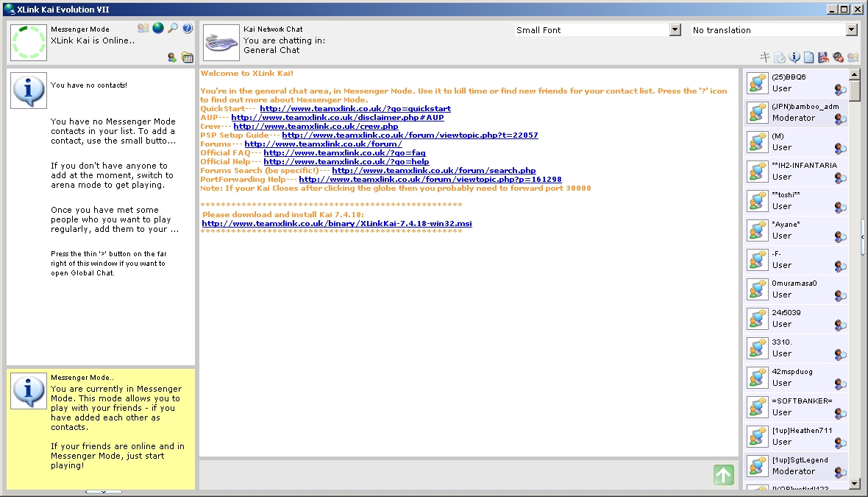
Task: View profile of user -F-
Action: [x=840, y=266]
